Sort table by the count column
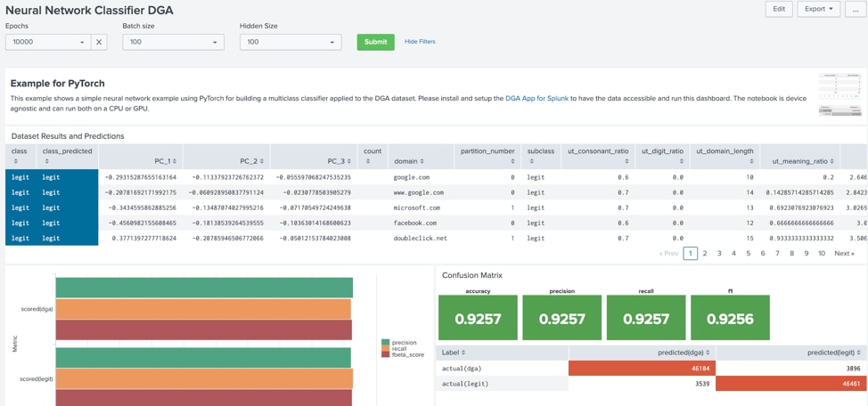The width and height of the screenshot is (868, 406). point(373,156)
